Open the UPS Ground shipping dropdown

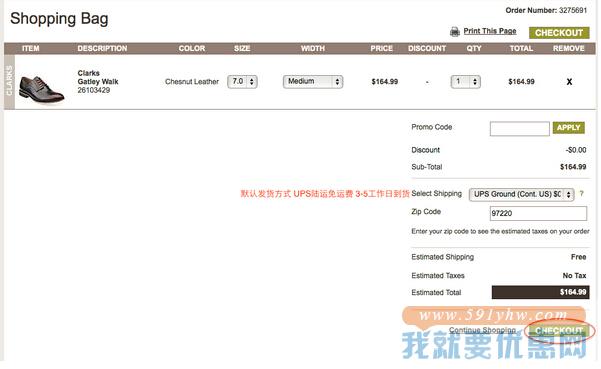tap(521, 194)
